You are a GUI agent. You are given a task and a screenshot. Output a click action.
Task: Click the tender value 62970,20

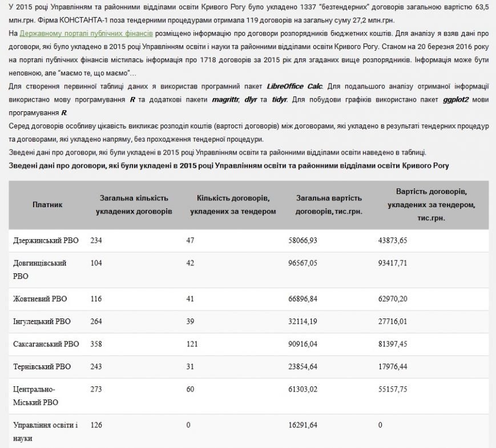[393, 299]
